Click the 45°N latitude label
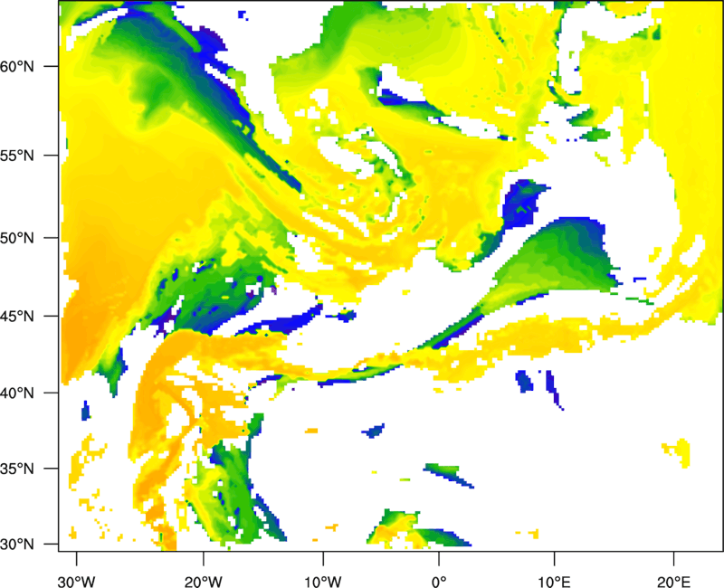 coord(17,317)
